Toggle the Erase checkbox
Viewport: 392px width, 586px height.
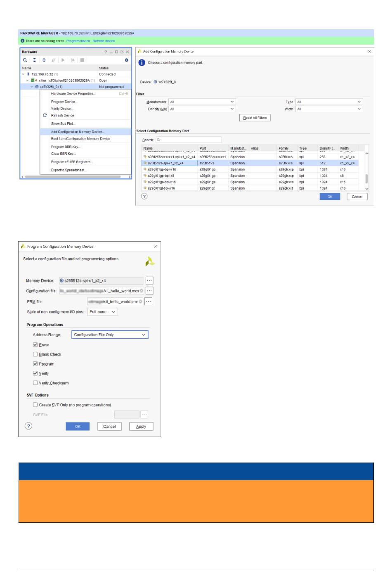click(35, 345)
